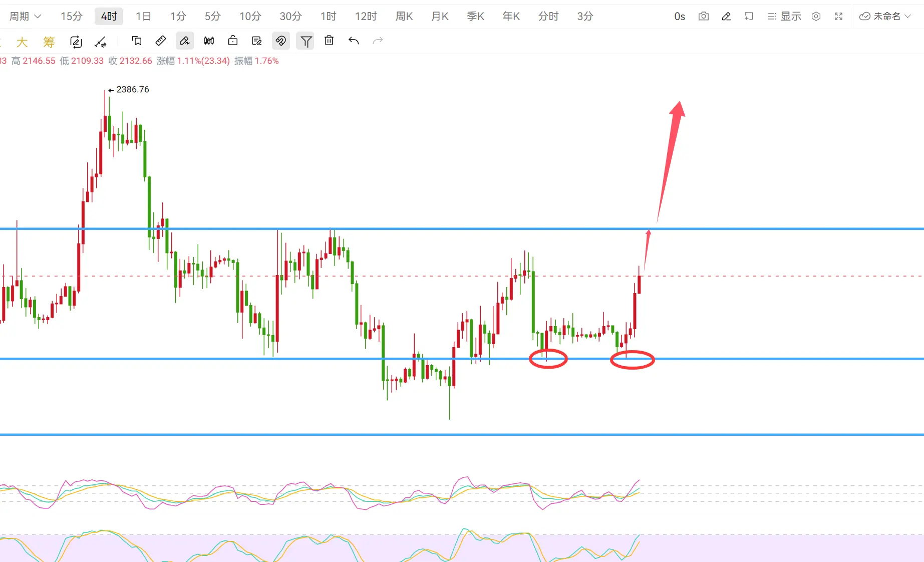Viewport: 924px width, 562px height.
Task: Toggle the highlighted brush draw tool
Action: 185,41
